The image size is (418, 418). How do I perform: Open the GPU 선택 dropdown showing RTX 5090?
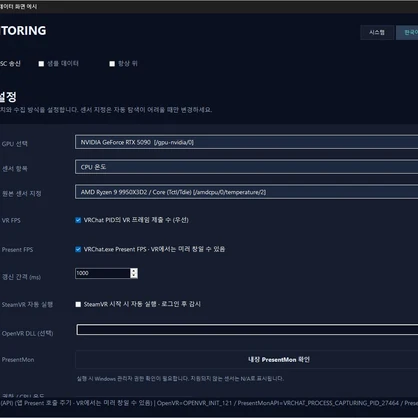pyautogui.click(x=246, y=142)
